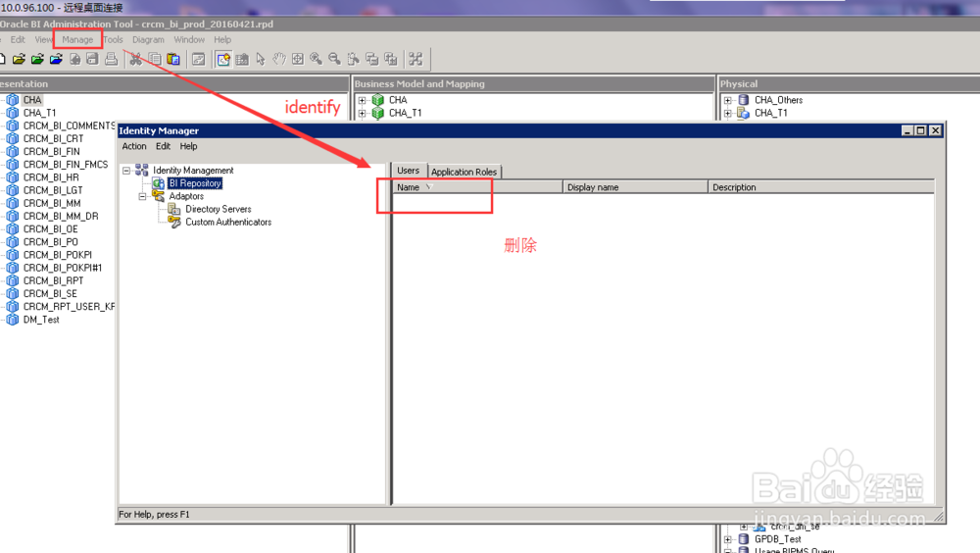
Task: Click the CHA_Others database cylinder icon
Action: click(744, 100)
